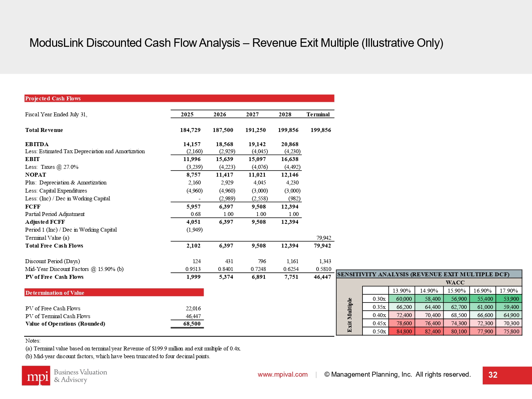Select the Determination of Value header bar
Viewport: 532px width, 399px height.
click(x=114, y=293)
